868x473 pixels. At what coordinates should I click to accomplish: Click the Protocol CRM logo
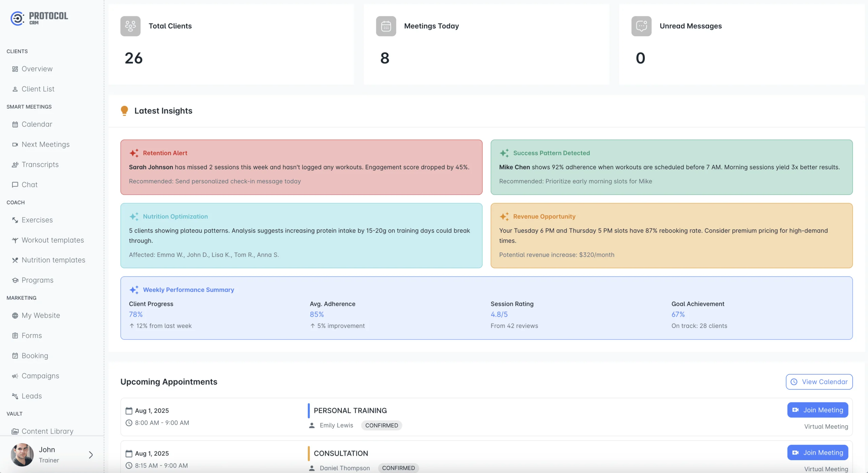tap(39, 18)
